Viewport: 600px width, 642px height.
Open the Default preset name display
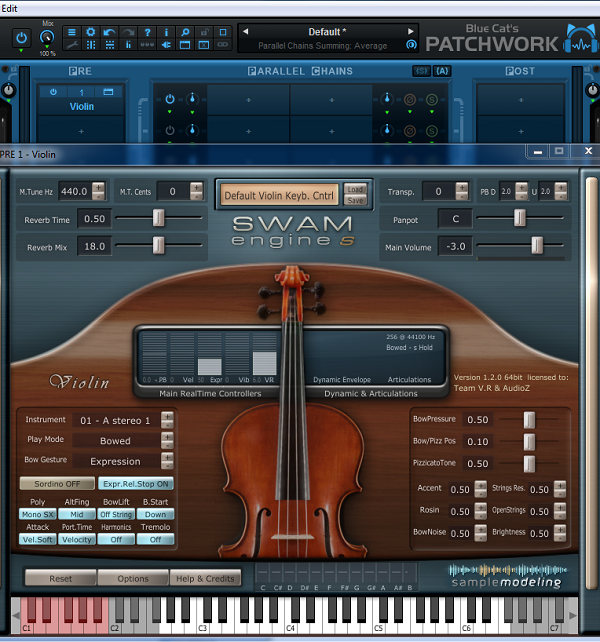coord(327,32)
